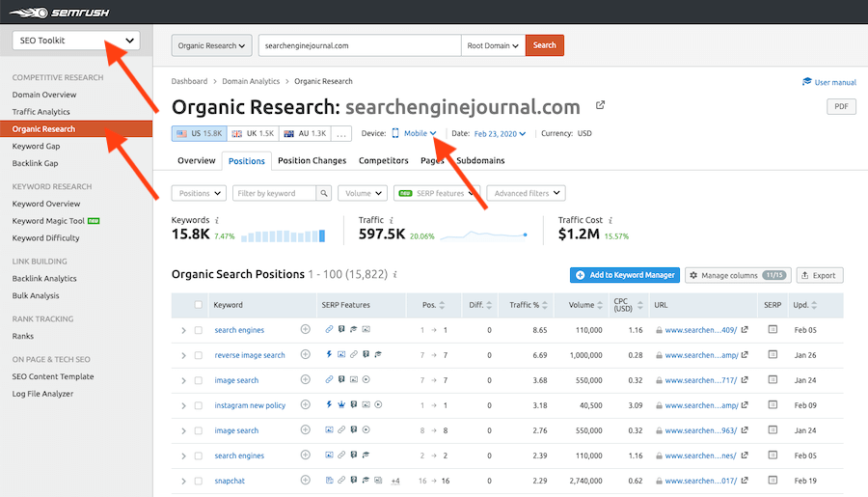Screen dimensions: 868x497
Task: Switch to the Position Changes tab
Action: 312,160
